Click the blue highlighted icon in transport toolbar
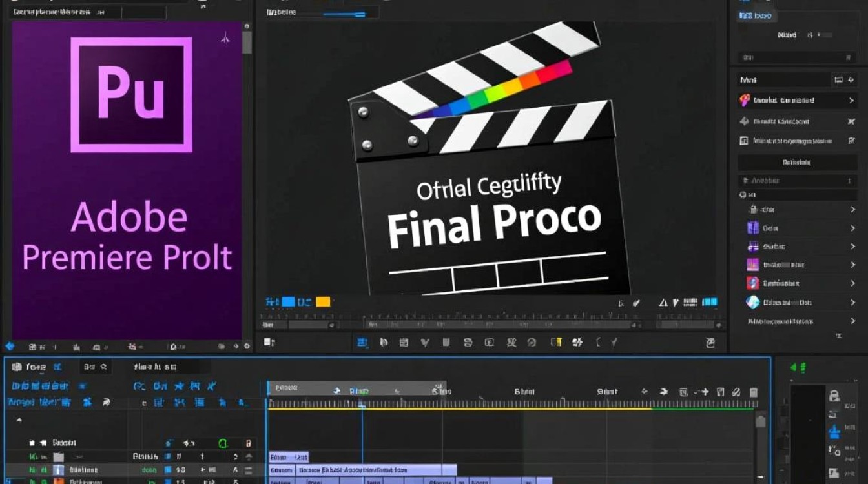 (362, 343)
